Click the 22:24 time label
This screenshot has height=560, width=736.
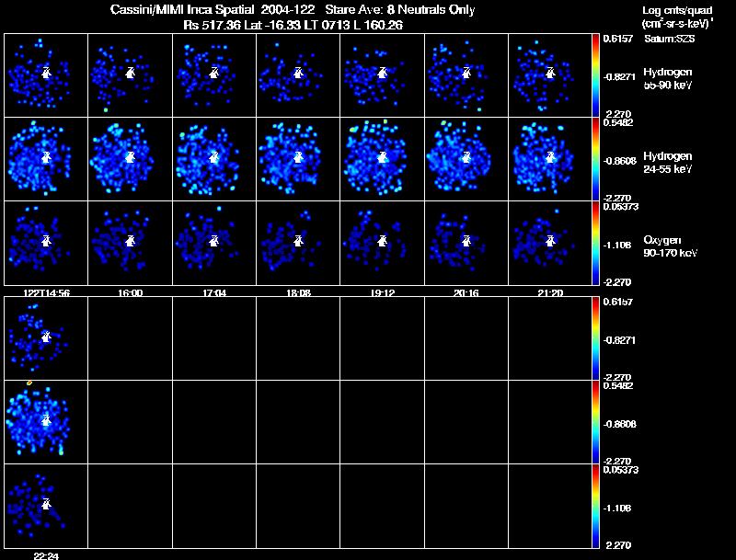46,555
